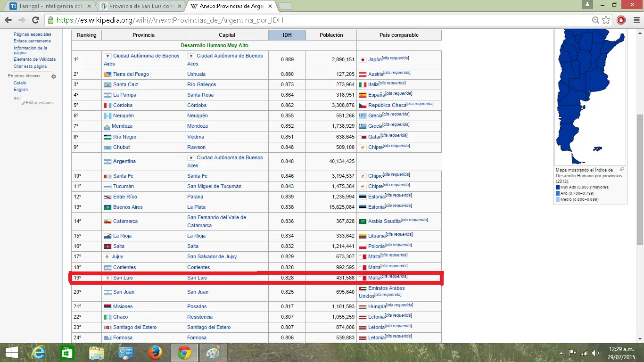This screenshot has width=644, height=362.
Task: Click the UAE flag by Emiratos Árabes
Action: pyautogui.click(x=363, y=288)
